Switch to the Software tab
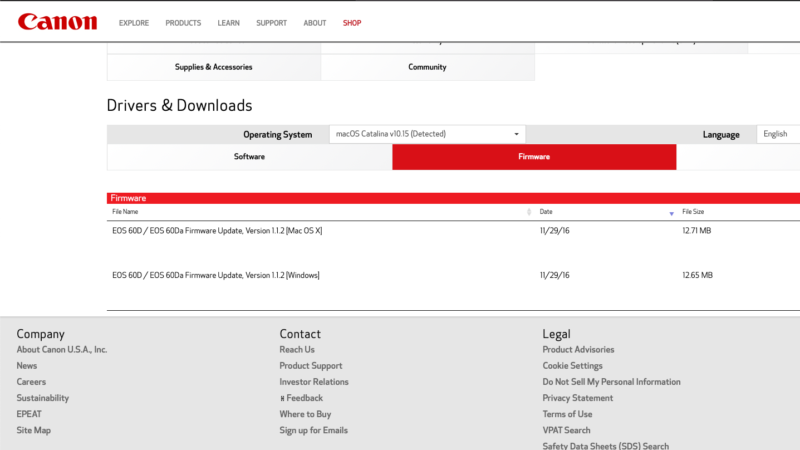Viewport: 800px width, 450px height. click(249, 157)
